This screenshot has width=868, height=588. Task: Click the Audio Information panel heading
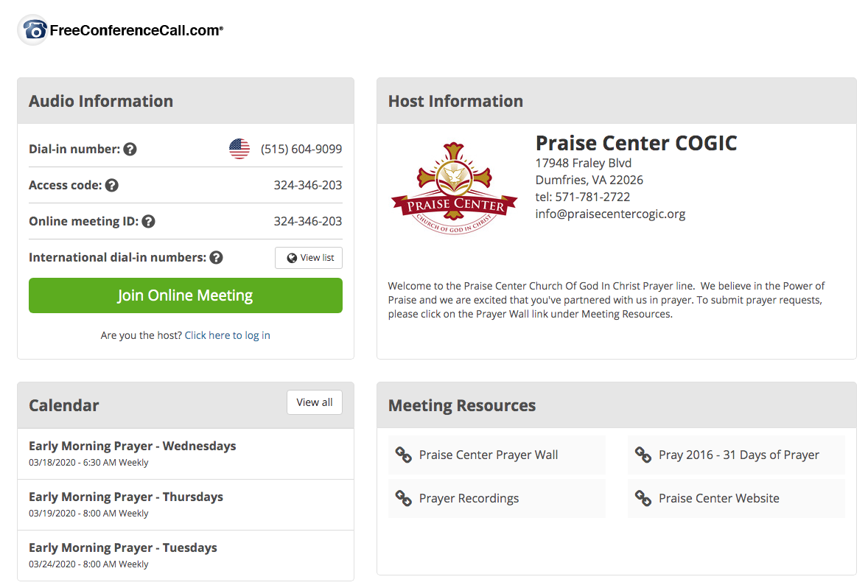tap(101, 102)
